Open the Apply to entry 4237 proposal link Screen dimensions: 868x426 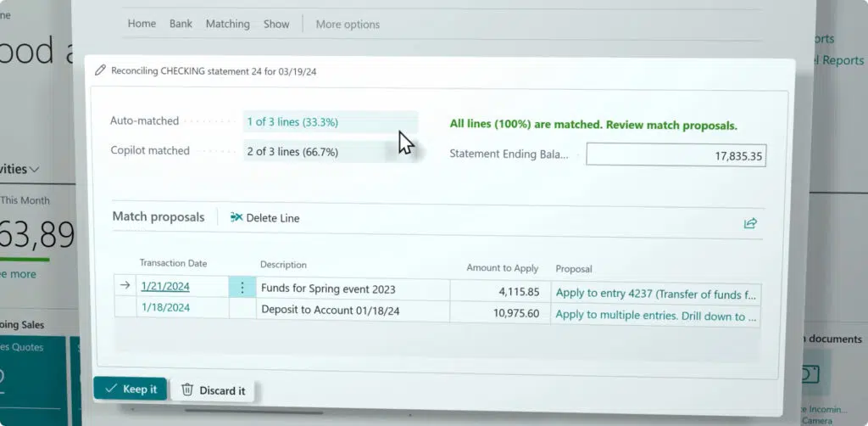pyautogui.click(x=656, y=293)
